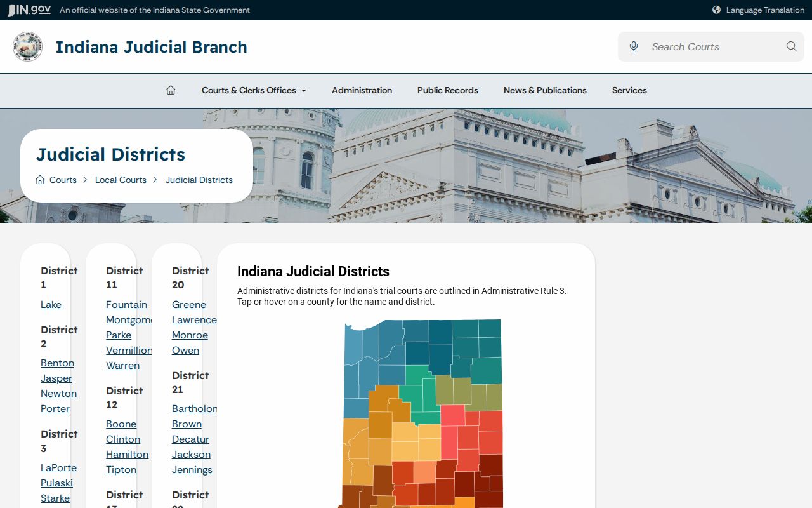This screenshot has width=812, height=508.
Task: Open the Hamilton county link
Action: (x=127, y=455)
